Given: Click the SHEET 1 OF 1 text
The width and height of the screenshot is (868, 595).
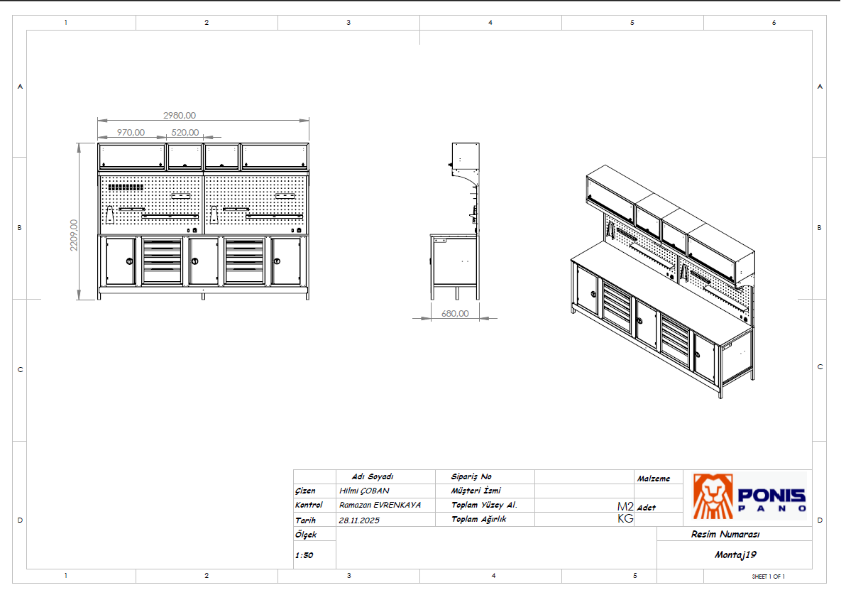Looking at the screenshot, I should click(x=768, y=577).
